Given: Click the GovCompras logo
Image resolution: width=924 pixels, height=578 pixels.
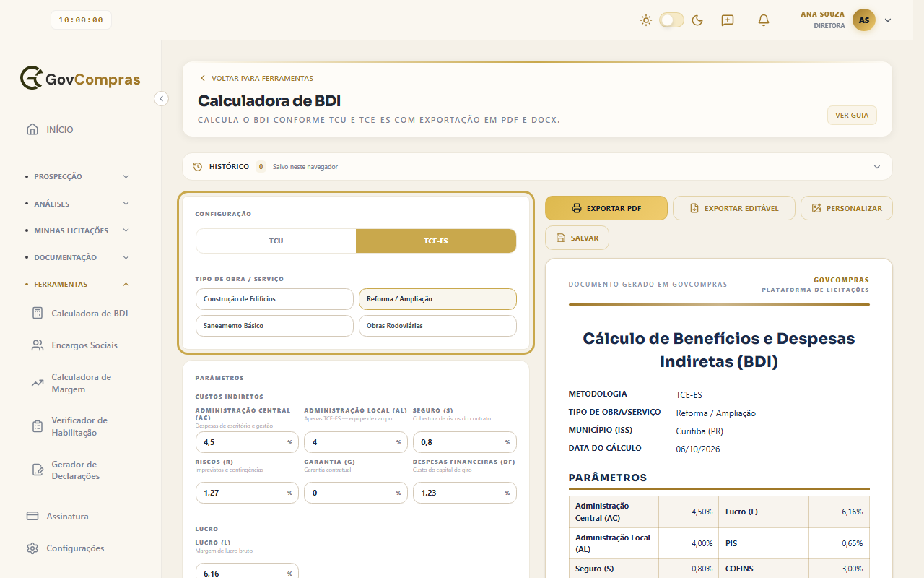Looking at the screenshot, I should click(80, 78).
